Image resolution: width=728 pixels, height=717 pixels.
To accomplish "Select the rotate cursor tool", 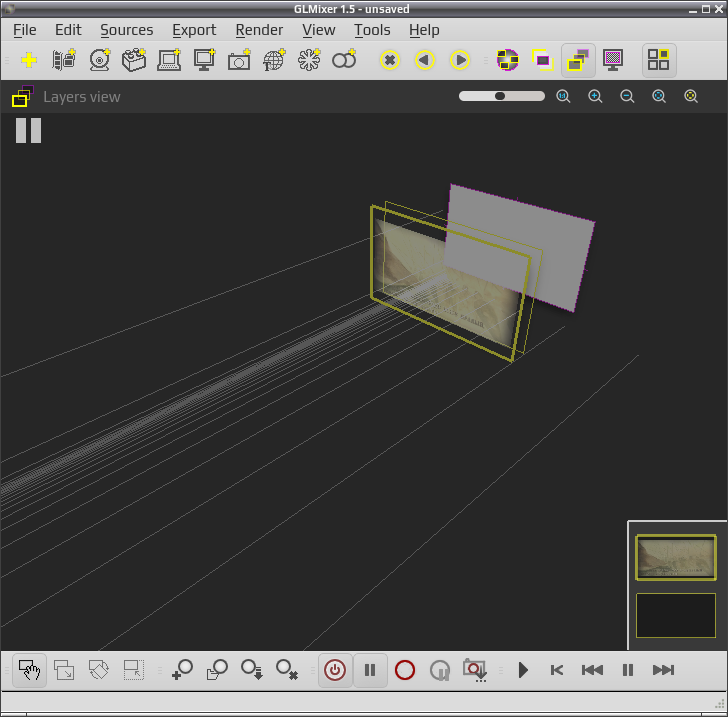I will click(99, 670).
